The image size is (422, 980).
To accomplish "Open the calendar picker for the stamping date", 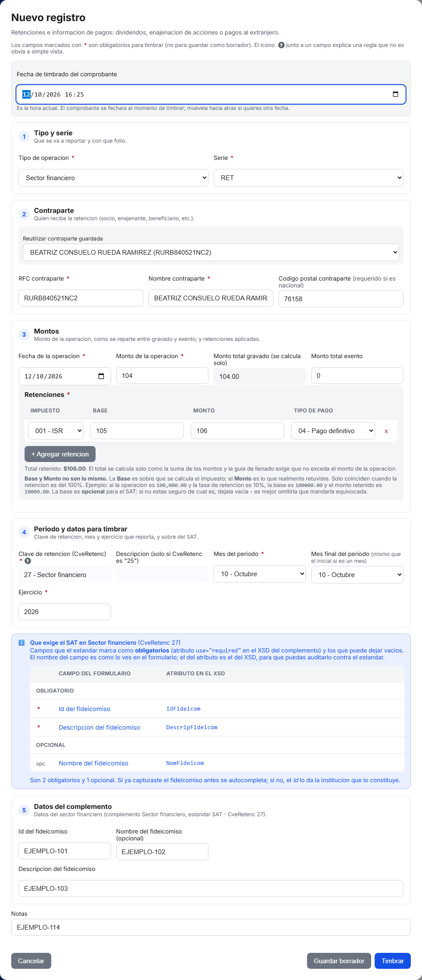I will tap(395, 94).
